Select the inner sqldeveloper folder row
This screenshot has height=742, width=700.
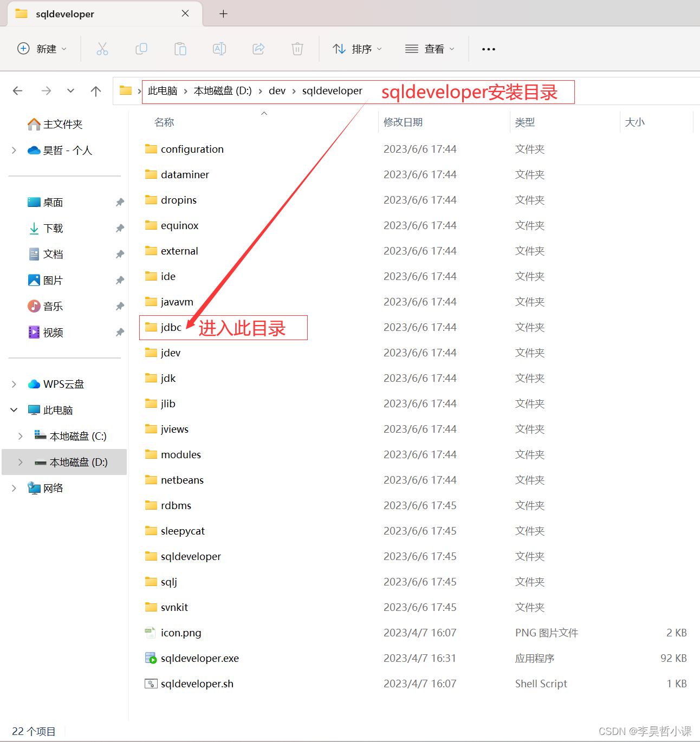coord(416,556)
